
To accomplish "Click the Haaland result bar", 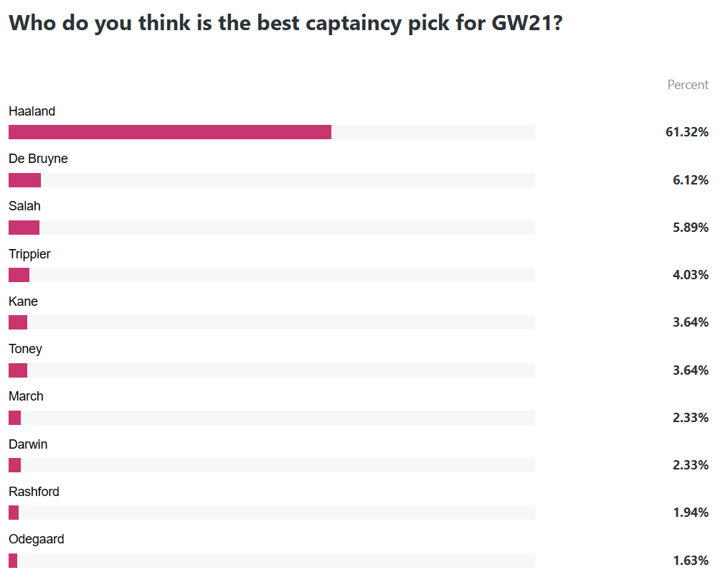I will click(272, 132).
